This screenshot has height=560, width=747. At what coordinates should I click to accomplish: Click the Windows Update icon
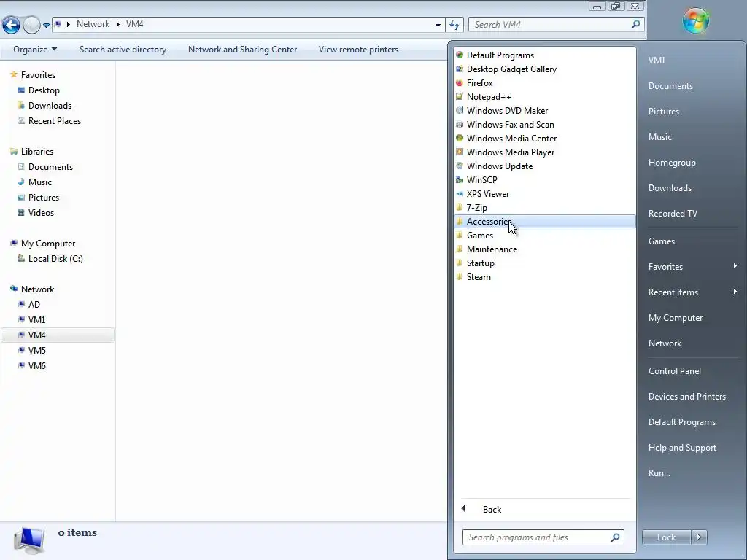pyautogui.click(x=460, y=166)
